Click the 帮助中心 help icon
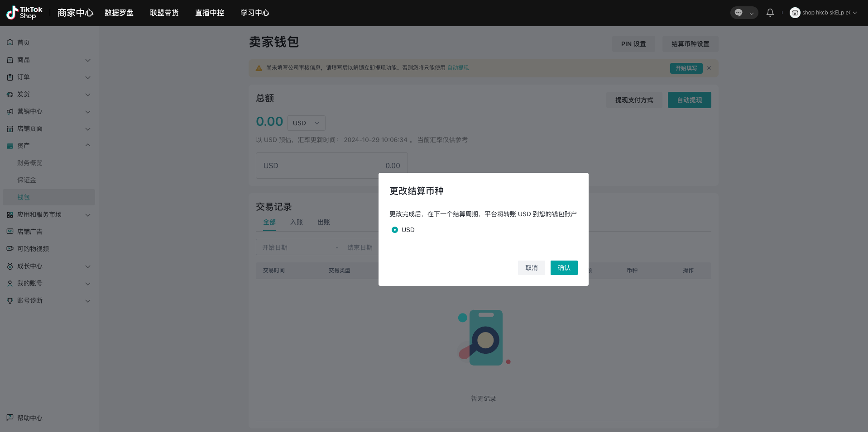Image resolution: width=868 pixels, height=432 pixels. 10,418
